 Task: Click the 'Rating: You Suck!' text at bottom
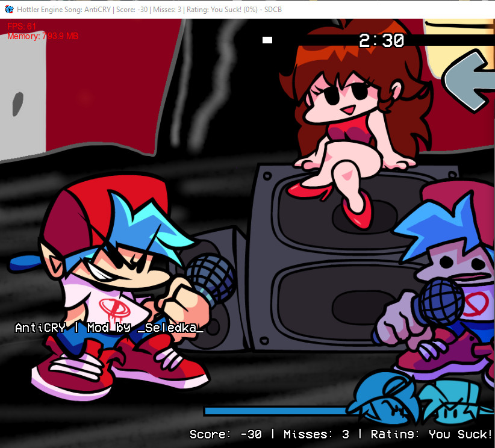click(431, 434)
